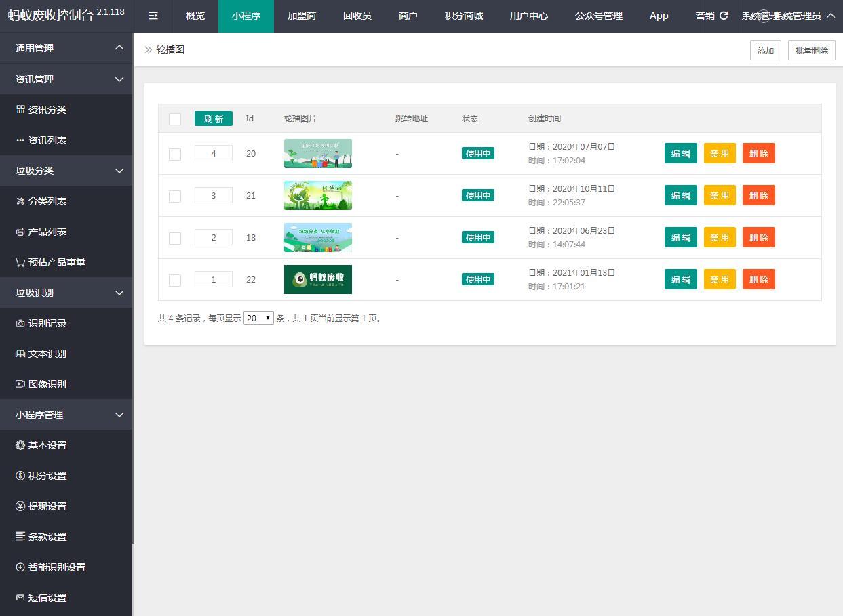The height and width of the screenshot is (616, 843).
Task: Click 编辑 for carousel Id 20
Action: pyautogui.click(x=681, y=153)
